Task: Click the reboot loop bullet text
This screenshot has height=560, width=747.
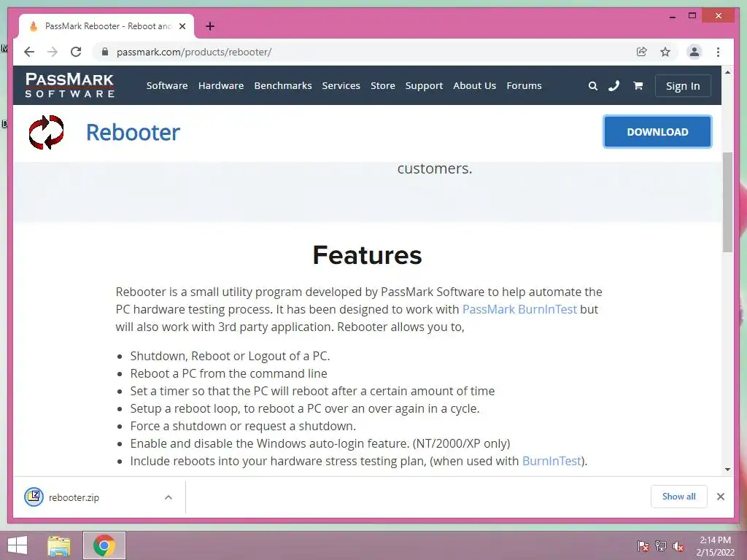Action: [x=305, y=408]
